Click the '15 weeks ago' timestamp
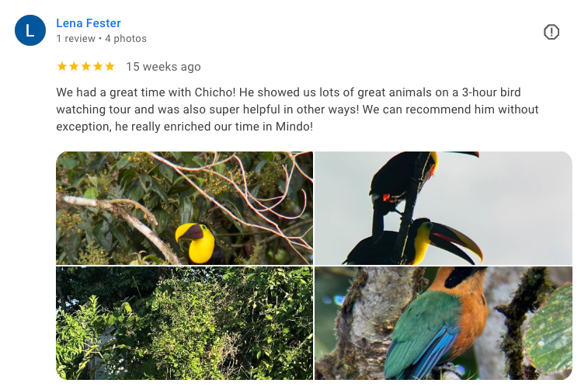 [x=163, y=67]
